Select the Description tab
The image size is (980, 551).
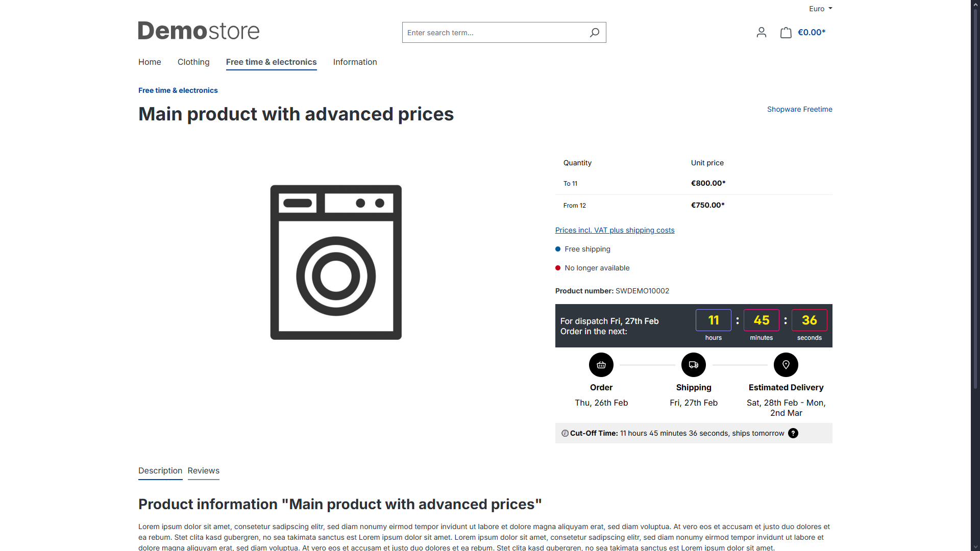point(160,470)
